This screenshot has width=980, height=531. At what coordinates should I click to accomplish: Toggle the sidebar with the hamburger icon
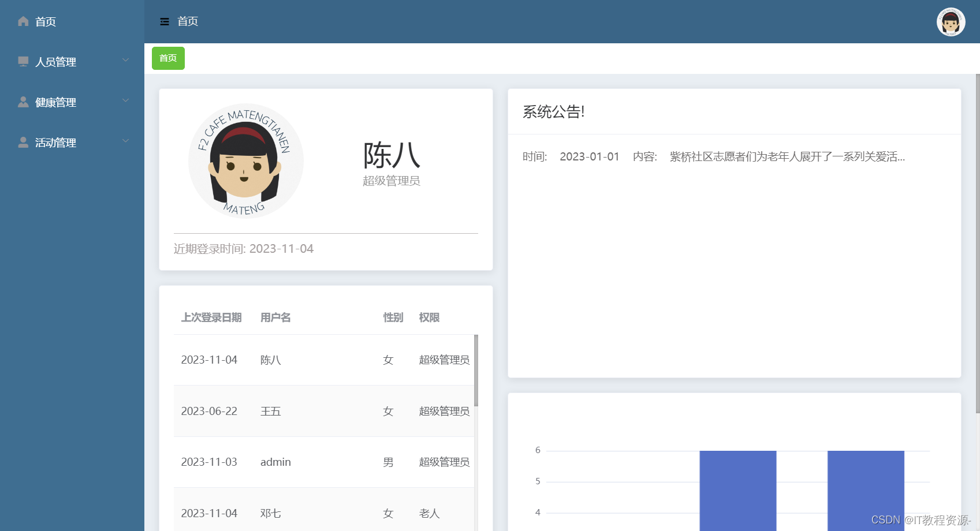(x=165, y=21)
